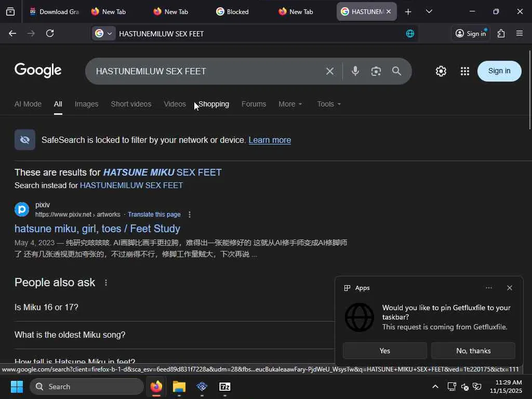The height and width of the screenshot is (399, 532).
Task: Open Google quick settings gear
Action: (441, 71)
